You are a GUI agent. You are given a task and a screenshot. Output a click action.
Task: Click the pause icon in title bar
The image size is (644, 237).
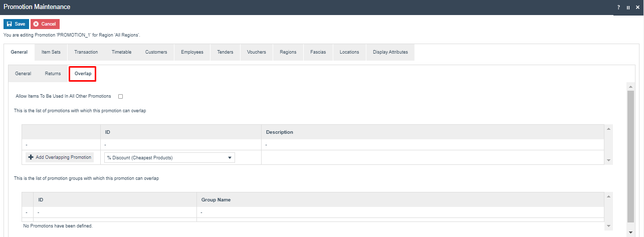pos(628,8)
